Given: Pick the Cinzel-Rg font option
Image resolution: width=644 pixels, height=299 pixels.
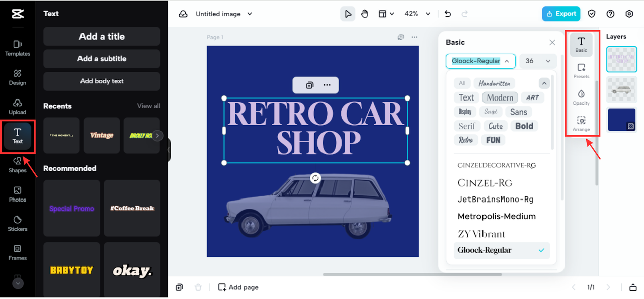Looking at the screenshot, I should (485, 183).
